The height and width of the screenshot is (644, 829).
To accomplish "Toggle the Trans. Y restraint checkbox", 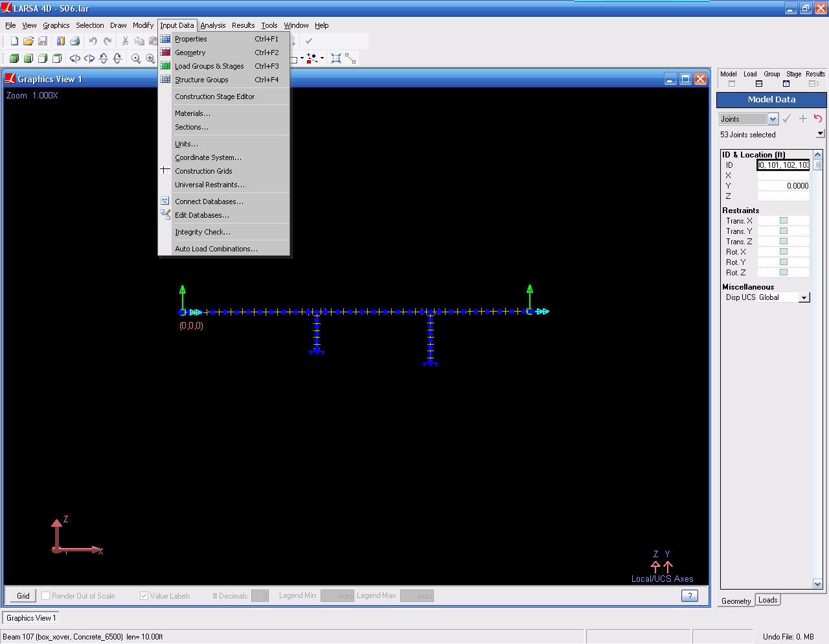I will 784,231.
